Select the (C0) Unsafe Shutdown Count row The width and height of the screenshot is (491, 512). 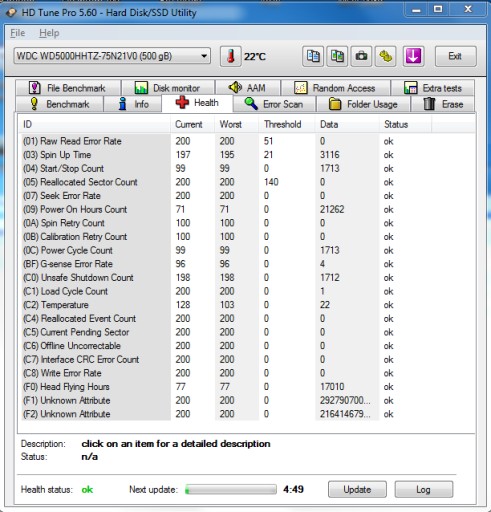coord(247,278)
